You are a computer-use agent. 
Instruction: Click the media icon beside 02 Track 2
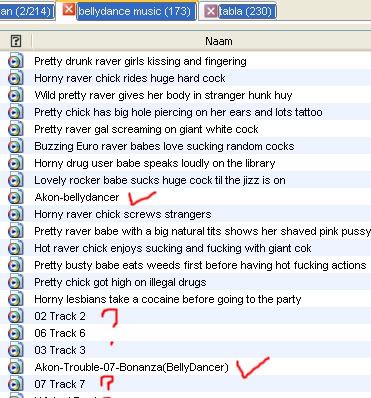pyautogui.click(x=15, y=316)
